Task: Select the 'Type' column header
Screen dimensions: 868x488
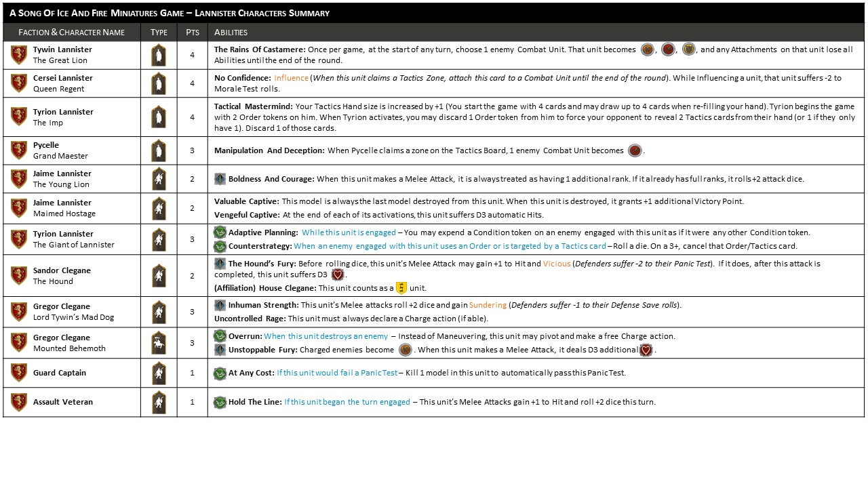Action: tap(159, 32)
